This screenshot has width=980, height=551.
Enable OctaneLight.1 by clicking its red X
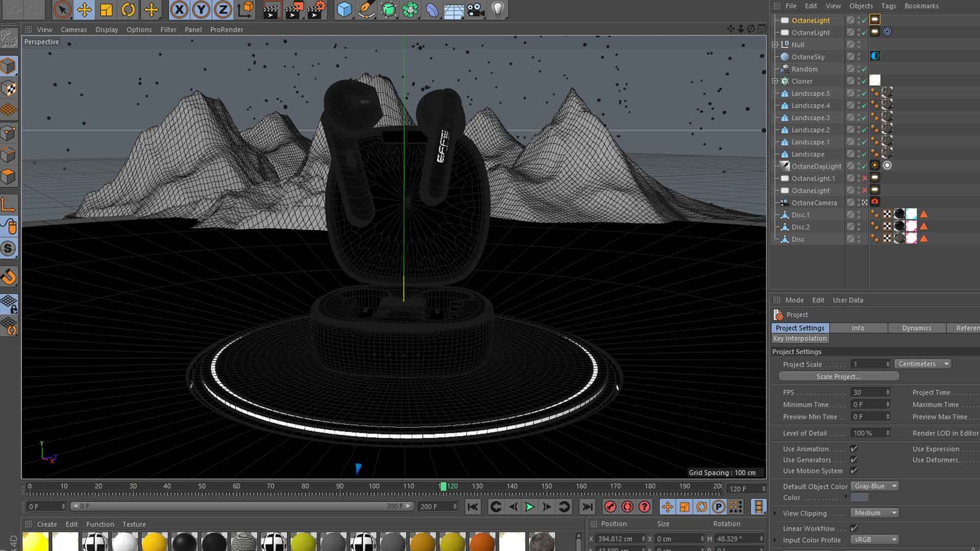click(865, 178)
